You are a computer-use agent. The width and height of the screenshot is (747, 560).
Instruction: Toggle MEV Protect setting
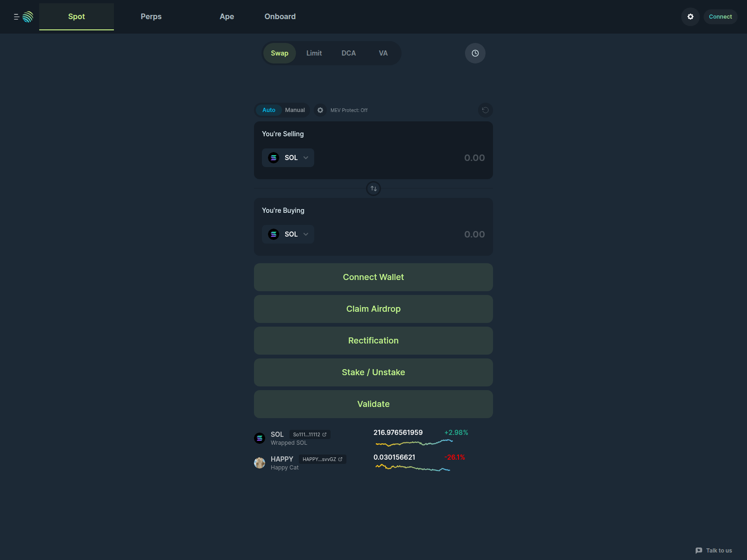point(349,110)
